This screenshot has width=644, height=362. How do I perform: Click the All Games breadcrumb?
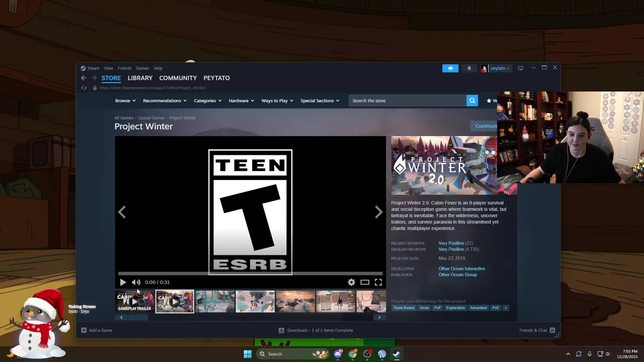(124, 118)
